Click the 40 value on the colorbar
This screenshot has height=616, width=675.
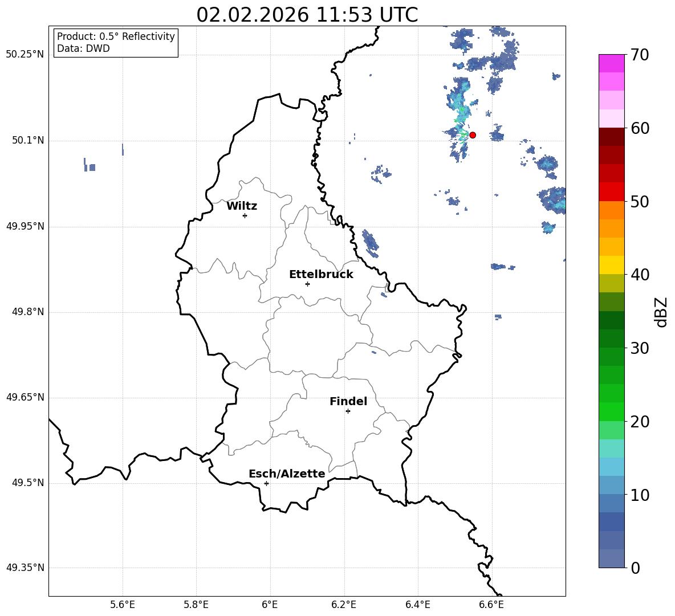640,275
